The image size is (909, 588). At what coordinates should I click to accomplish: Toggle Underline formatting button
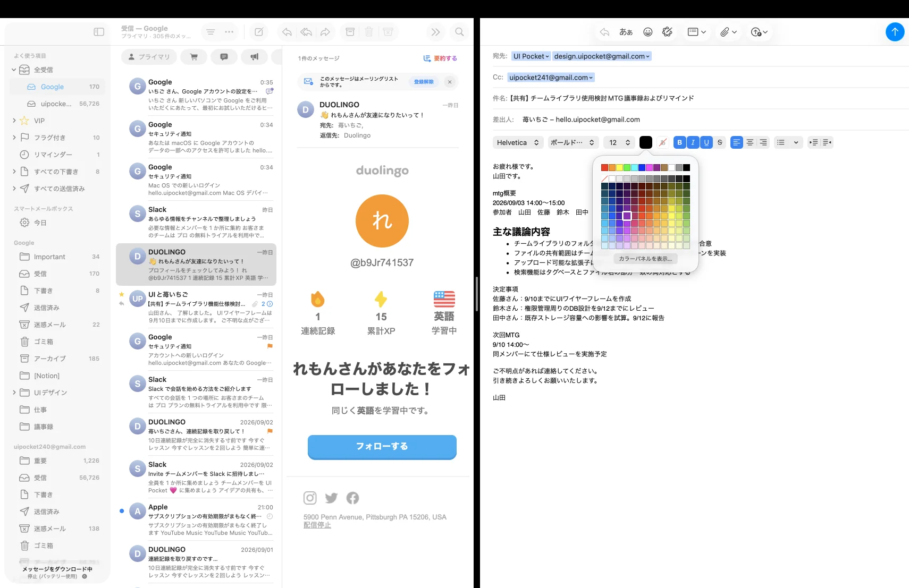pyautogui.click(x=706, y=142)
